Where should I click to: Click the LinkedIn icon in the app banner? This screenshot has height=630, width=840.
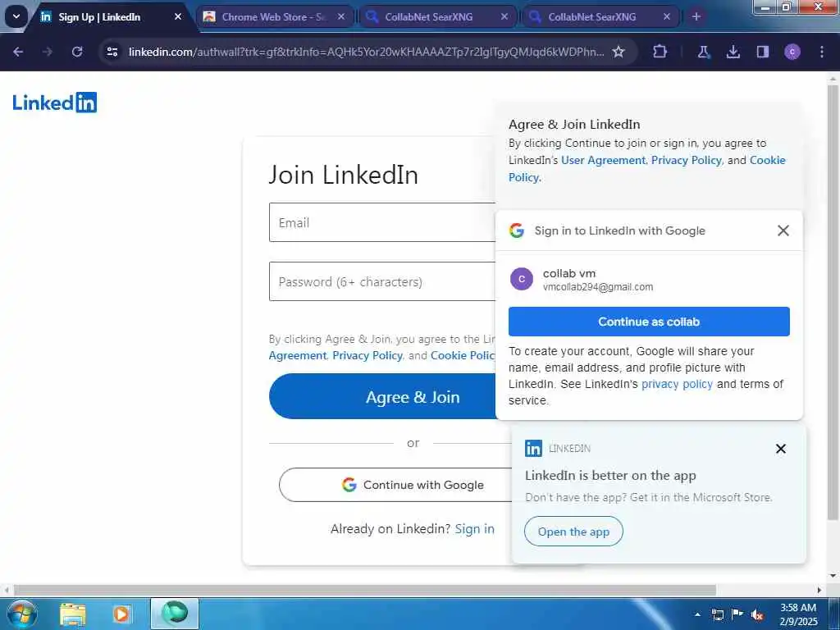point(533,449)
